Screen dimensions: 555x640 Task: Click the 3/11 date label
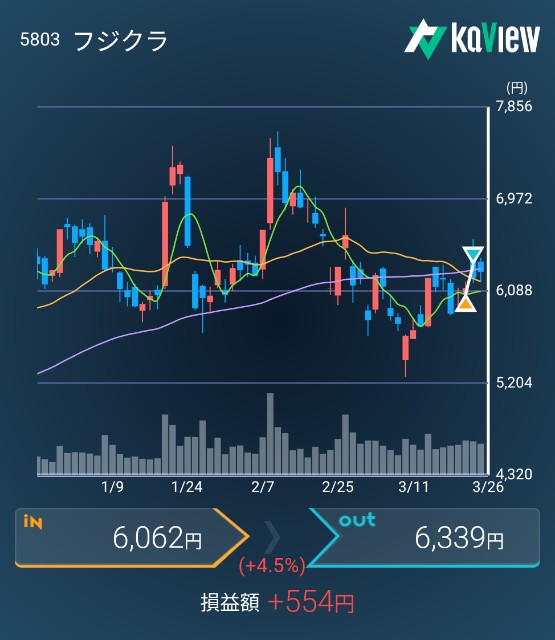(413, 487)
